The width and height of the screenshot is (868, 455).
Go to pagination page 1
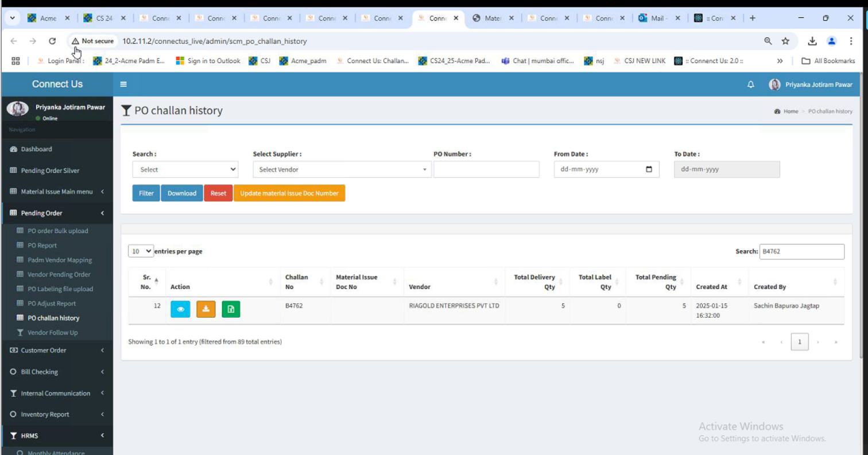point(800,342)
